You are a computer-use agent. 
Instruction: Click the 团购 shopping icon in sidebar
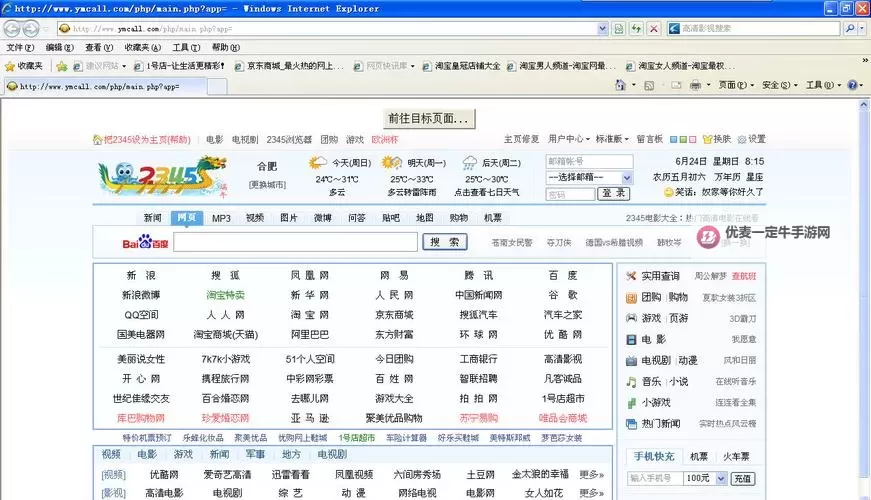coord(631,298)
